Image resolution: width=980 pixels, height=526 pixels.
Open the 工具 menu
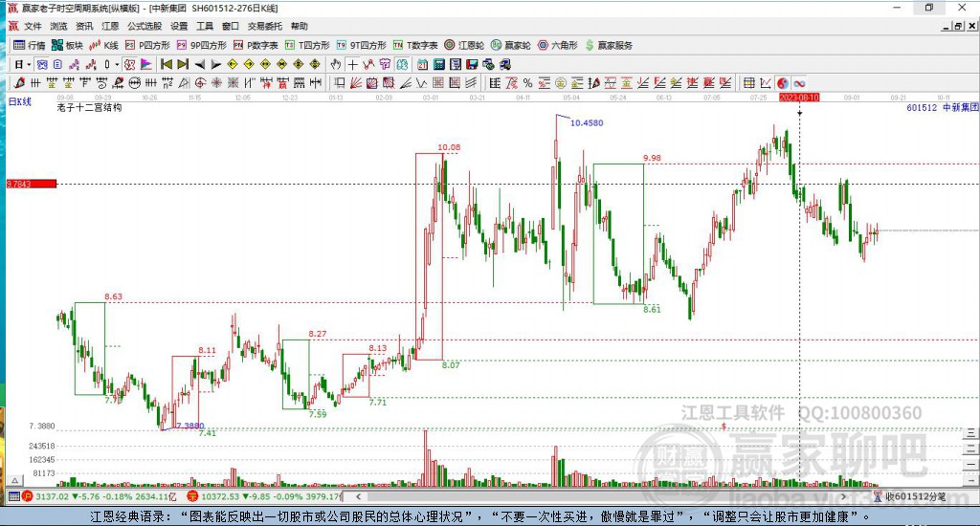click(205, 26)
